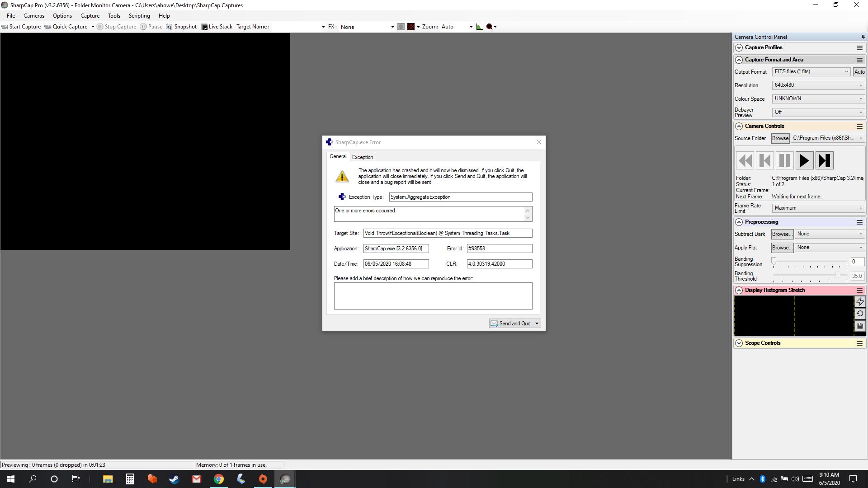Click the red reticule overlay icon

[411, 27]
